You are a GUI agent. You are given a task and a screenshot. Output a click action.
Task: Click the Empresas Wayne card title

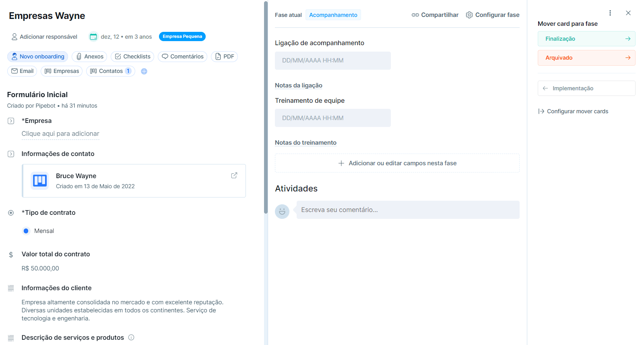click(x=47, y=16)
